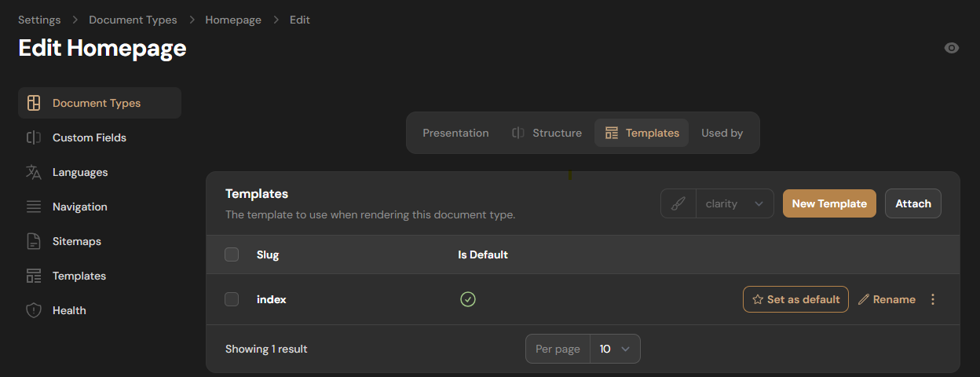Open the Per page 10 dropdown
Image resolution: width=980 pixels, height=377 pixels.
615,349
